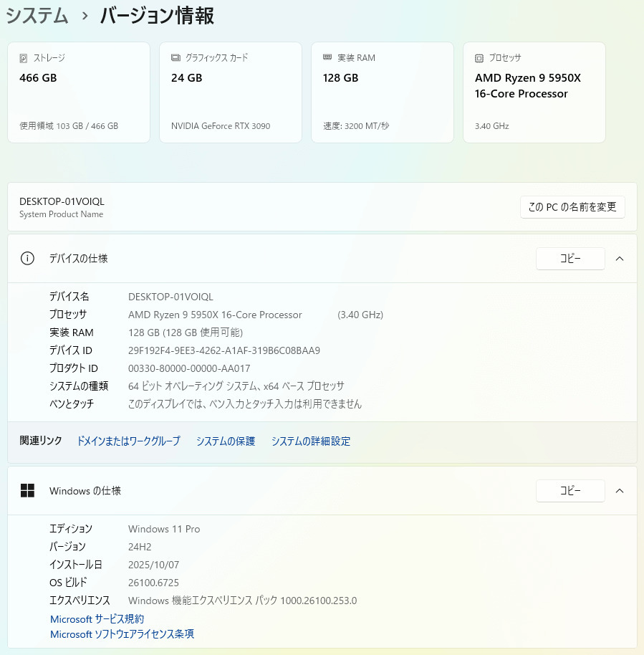
Task: Click 128 GB (128 GB 使用可能) value
Action: point(186,333)
